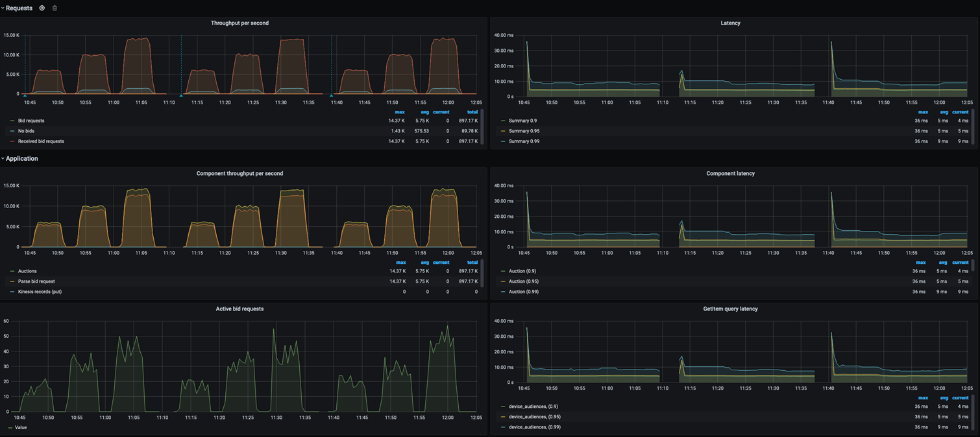This screenshot has width=980, height=437.
Task: Open the GetItem query latency panel menu
Action: pos(730,309)
